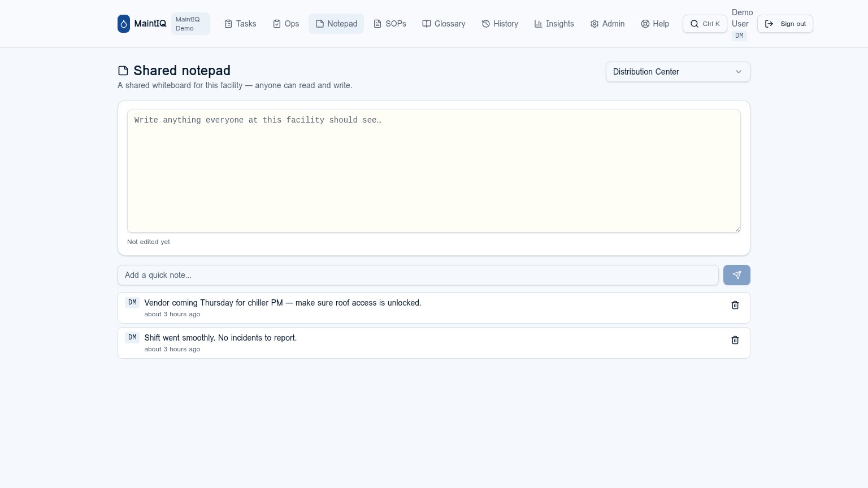Image resolution: width=868 pixels, height=488 pixels.
Task: Click DM avatar on chiller note
Action: (x=132, y=303)
